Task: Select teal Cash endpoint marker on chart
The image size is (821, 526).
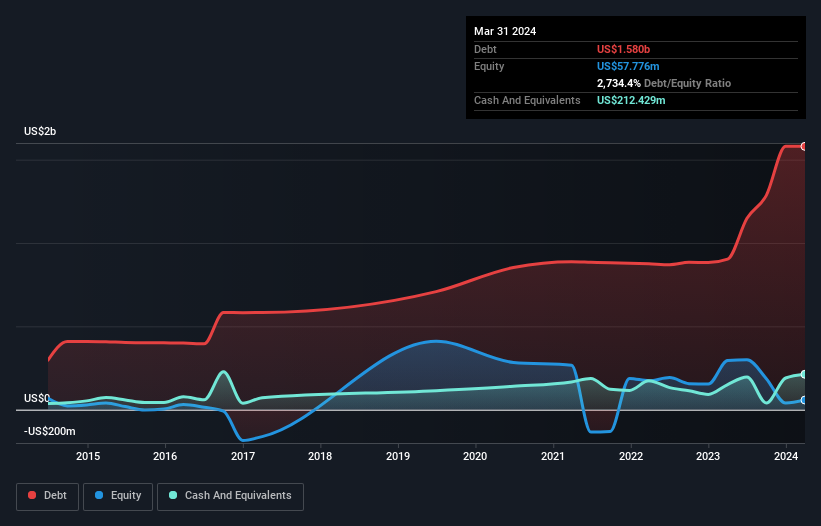Action: (x=804, y=374)
